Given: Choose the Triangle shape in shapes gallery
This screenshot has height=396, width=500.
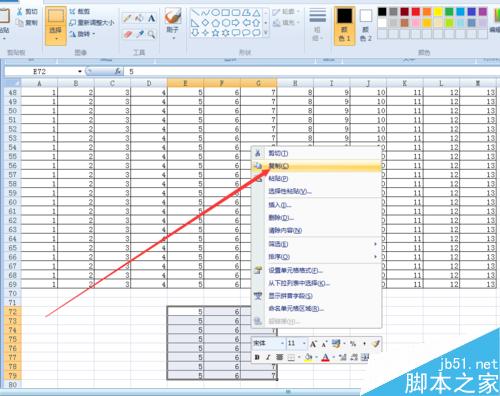Looking at the screenshot, I should pos(256,13).
